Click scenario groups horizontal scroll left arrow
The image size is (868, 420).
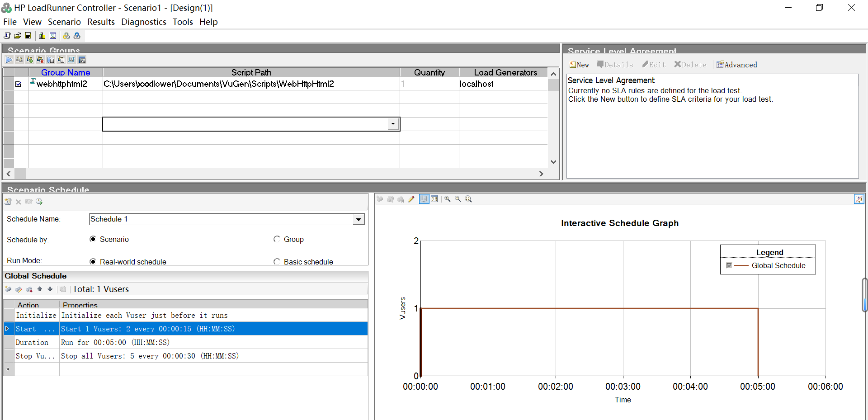tap(9, 174)
